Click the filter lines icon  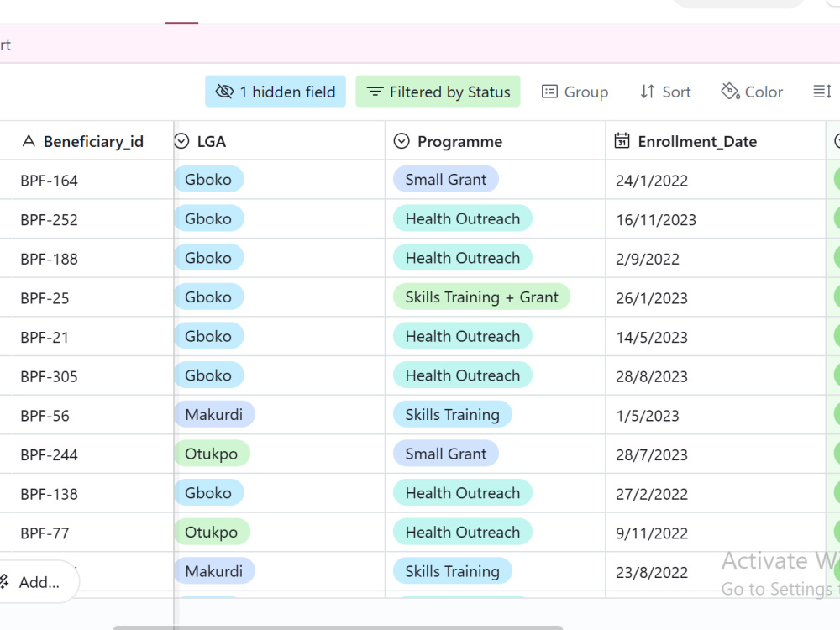click(375, 92)
